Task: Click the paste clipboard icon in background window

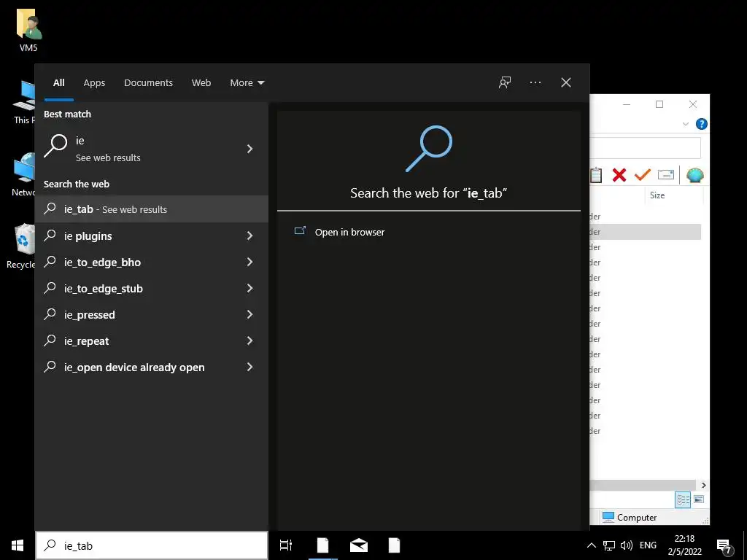Action: (597, 175)
